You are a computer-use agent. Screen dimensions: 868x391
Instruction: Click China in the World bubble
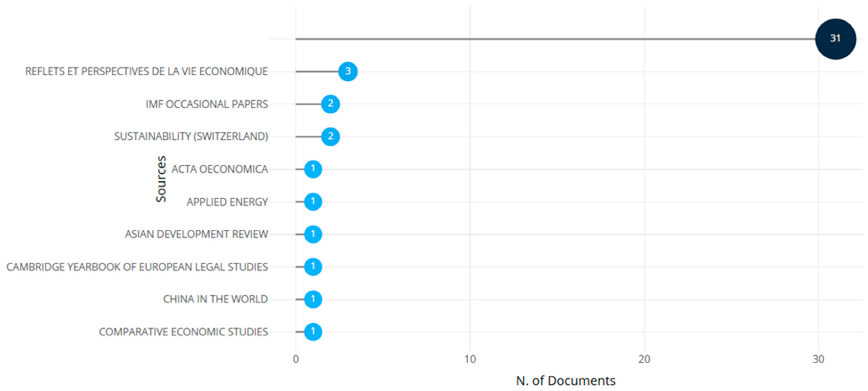[x=313, y=299]
